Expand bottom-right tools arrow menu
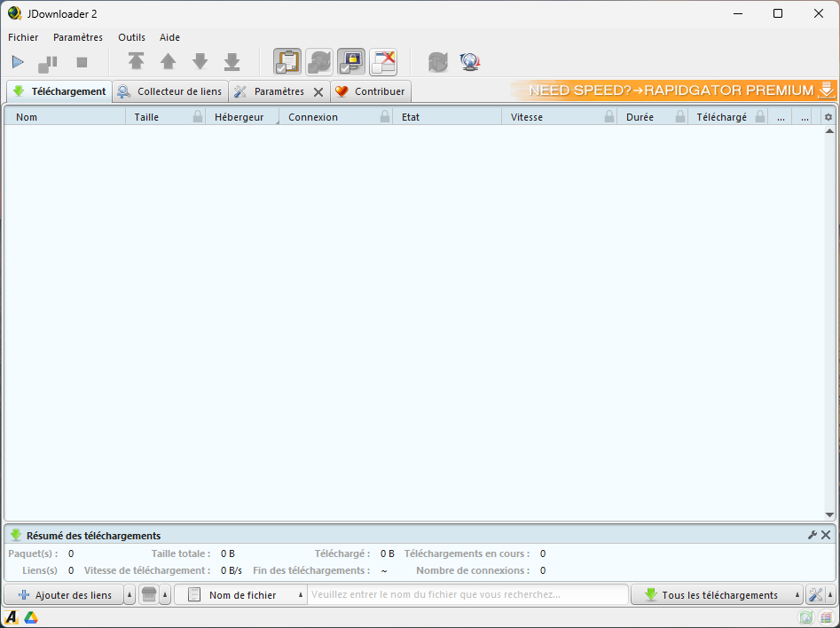Viewport: 840px width, 628px height. (x=830, y=595)
